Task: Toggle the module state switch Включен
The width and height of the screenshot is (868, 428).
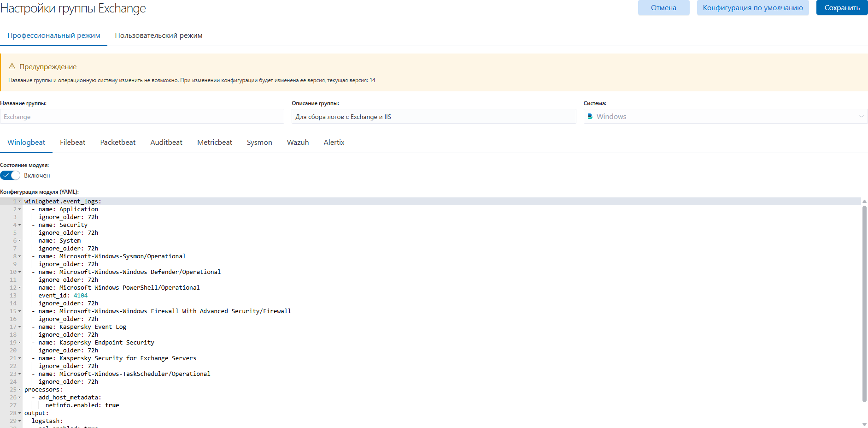Action: (10, 175)
